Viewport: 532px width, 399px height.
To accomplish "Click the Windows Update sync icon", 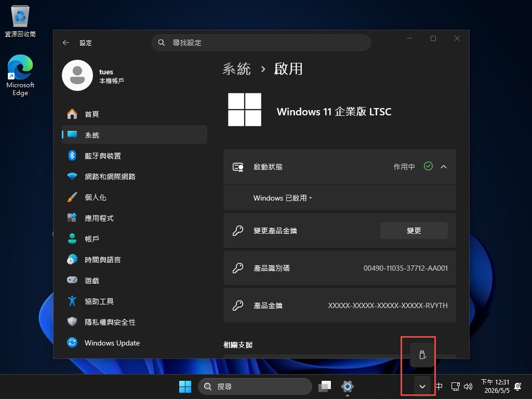I will [x=72, y=343].
